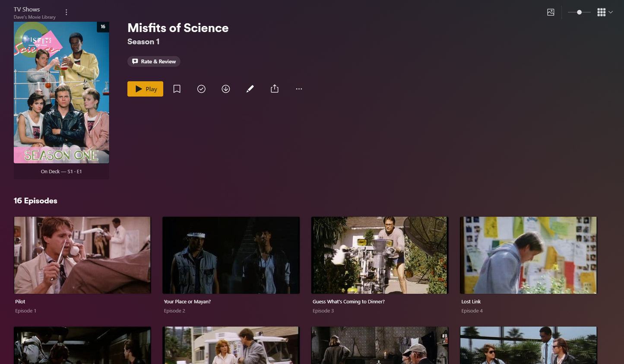Viewport: 624px width, 364px height.
Task: Open the Pilot episode thumbnail
Action: tap(82, 255)
